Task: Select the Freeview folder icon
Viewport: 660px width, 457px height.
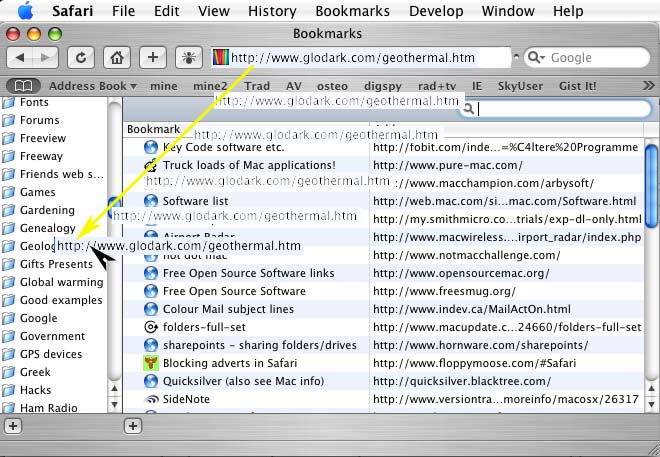Action: tap(8, 138)
